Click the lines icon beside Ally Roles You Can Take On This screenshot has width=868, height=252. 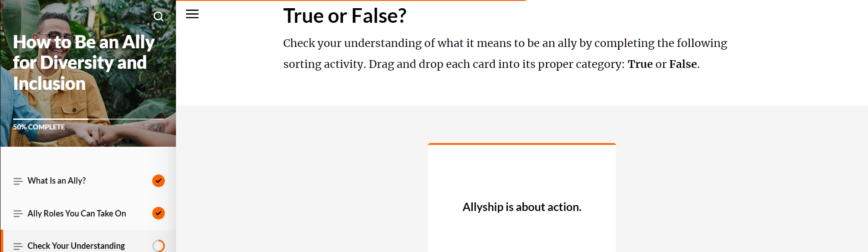point(18,214)
